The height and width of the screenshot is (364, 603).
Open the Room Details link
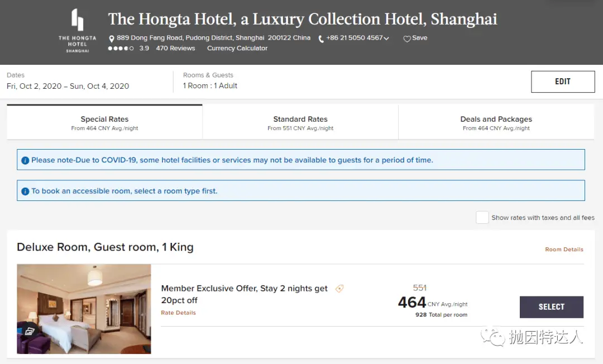[x=564, y=250]
